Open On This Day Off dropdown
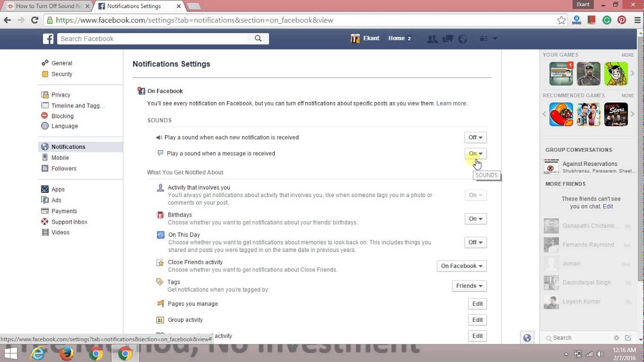 [475, 242]
